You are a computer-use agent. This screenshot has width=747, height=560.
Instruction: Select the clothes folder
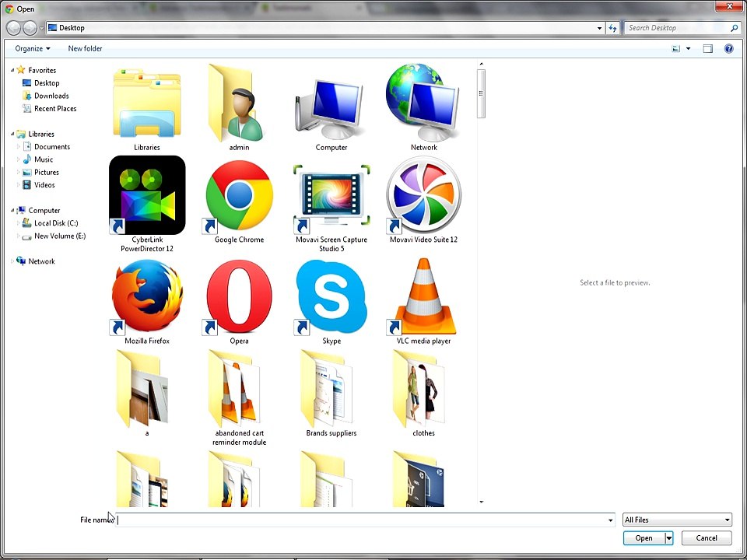419,389
